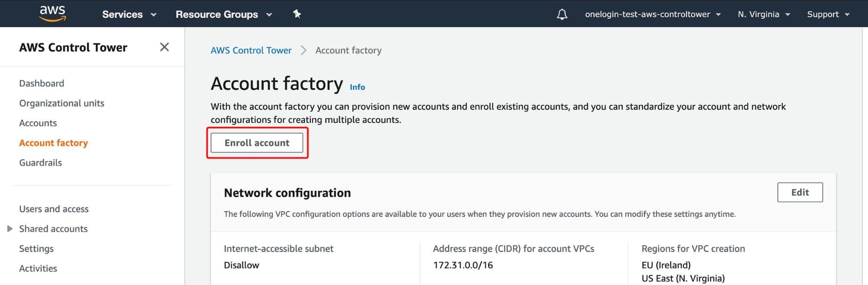The width and height of the screenshot is (868, 285).
Task: Open Users and access settings
Action: (x=53, y=209)
